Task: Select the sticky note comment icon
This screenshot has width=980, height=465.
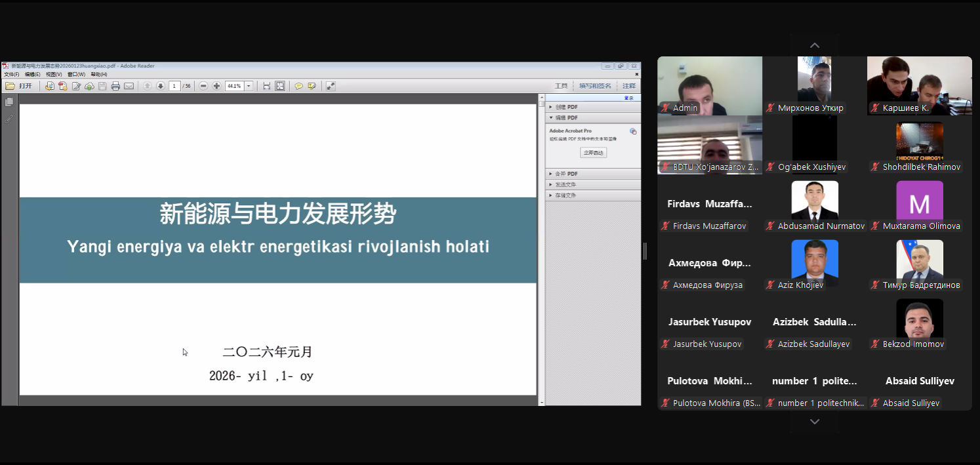Action: click(299, 85)
